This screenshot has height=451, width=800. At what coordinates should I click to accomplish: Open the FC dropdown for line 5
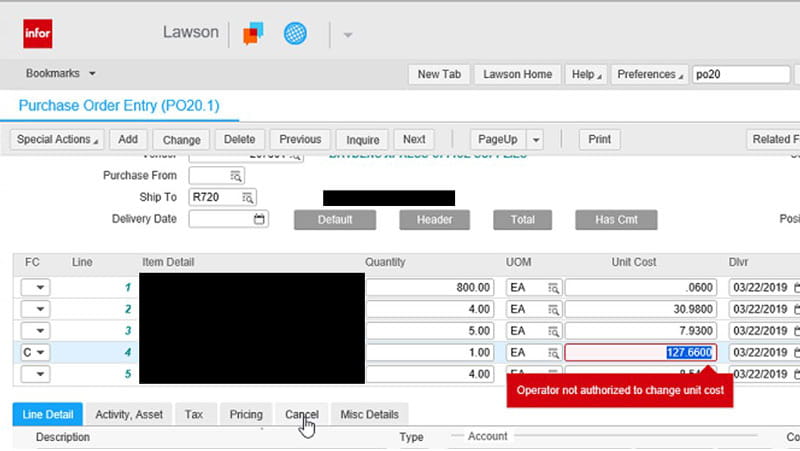35,374
